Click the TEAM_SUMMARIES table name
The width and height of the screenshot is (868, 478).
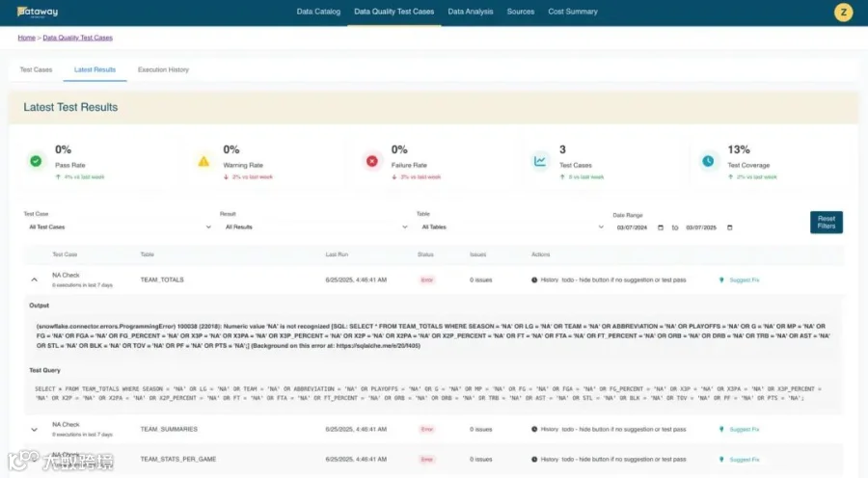pyautogui.click(x=169, y=429)
